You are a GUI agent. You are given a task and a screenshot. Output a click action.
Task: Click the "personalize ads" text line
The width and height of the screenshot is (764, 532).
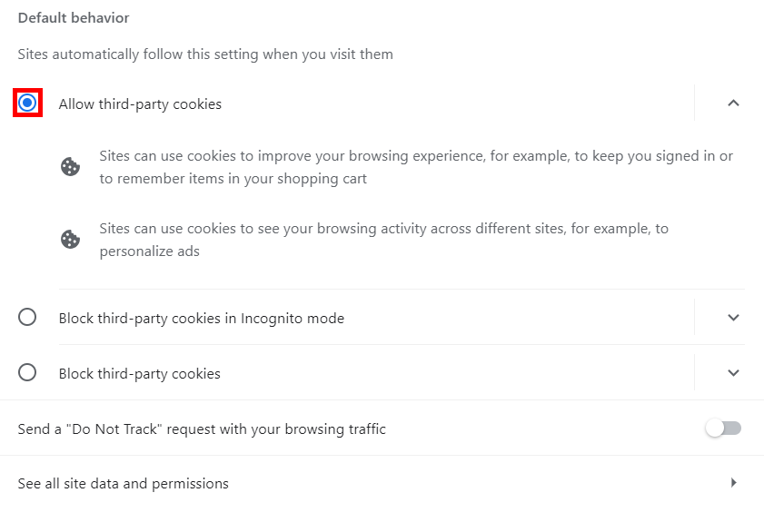[x=149, y=251]
